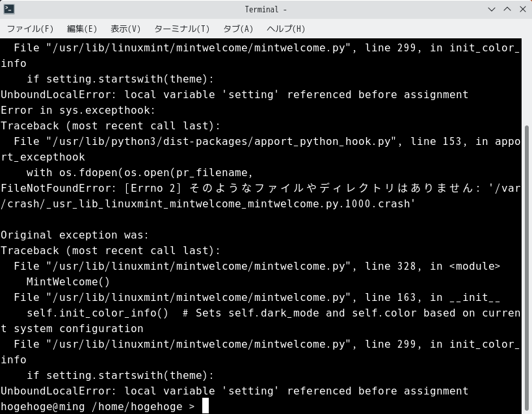Click the 'with os.fdopen(os.open(pr_filename,' line
The width and height of the screenshot is (532, 414).
click(x=139, y=173)
